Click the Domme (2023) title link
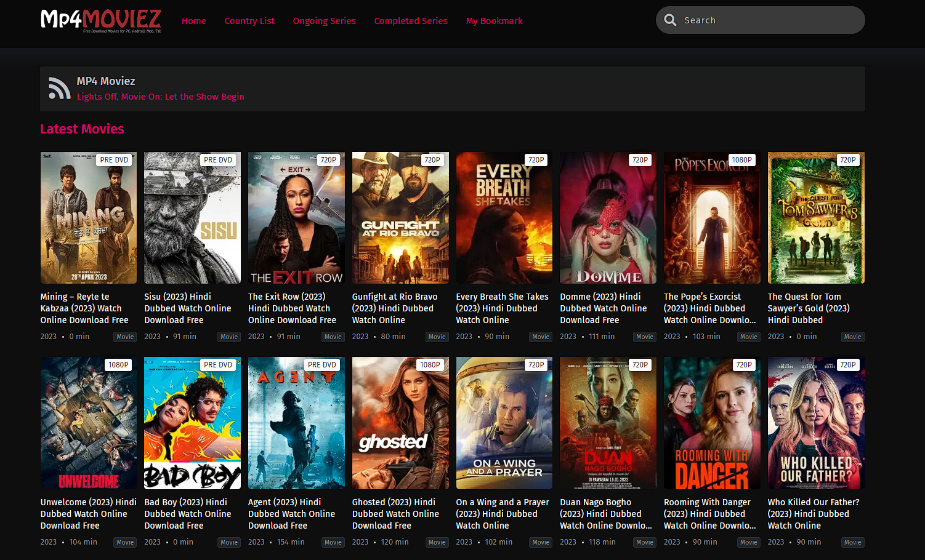 (x=604, y=308)
